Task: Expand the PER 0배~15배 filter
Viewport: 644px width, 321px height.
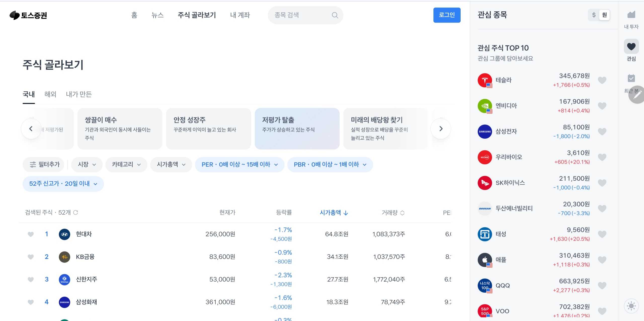Action: point(239,165)
